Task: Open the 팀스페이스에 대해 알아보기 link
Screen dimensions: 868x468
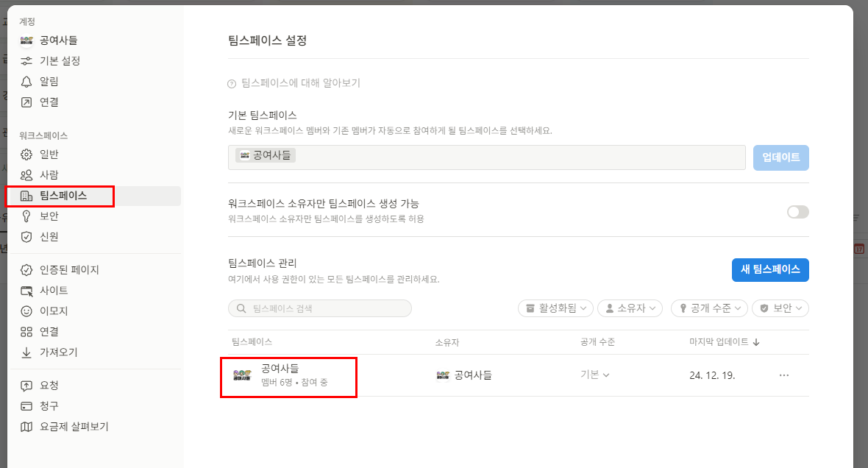Action: (300, 83)
